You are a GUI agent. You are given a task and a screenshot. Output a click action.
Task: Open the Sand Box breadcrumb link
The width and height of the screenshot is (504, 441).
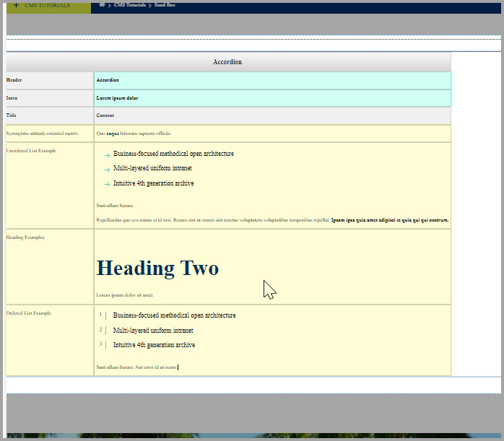click(165, 5)
